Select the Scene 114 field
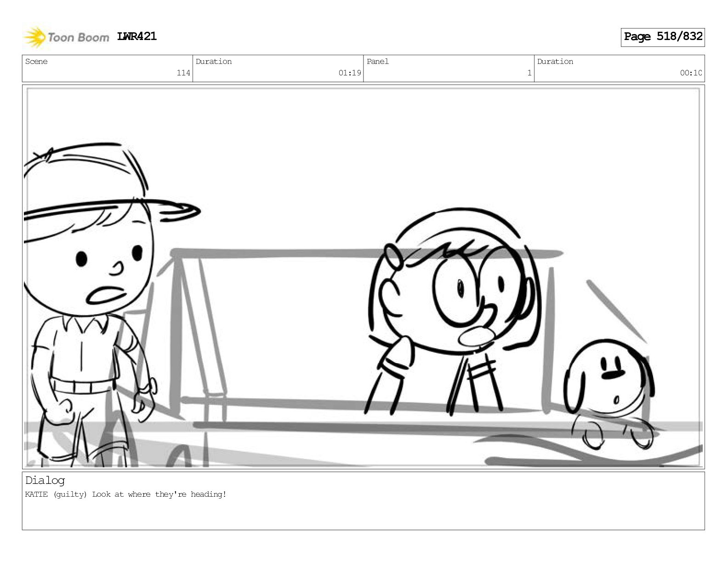 pos(108,68)
